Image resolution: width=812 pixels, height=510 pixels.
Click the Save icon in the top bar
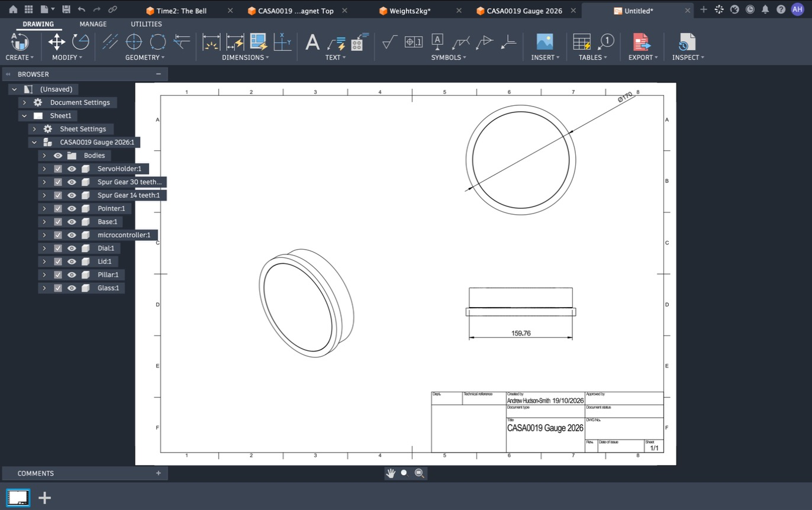(66, 9)
